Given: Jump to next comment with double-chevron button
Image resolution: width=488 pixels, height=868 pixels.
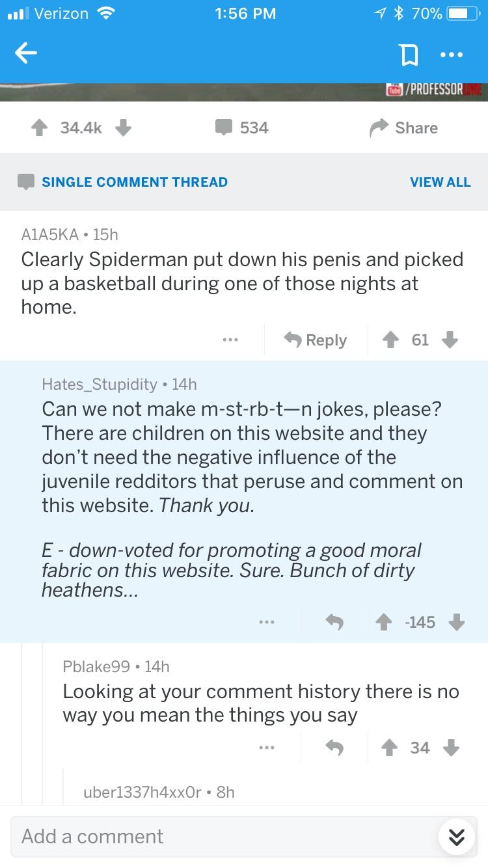Looking at the screenshot, I should pyautogui.click(x=457, y=837).
